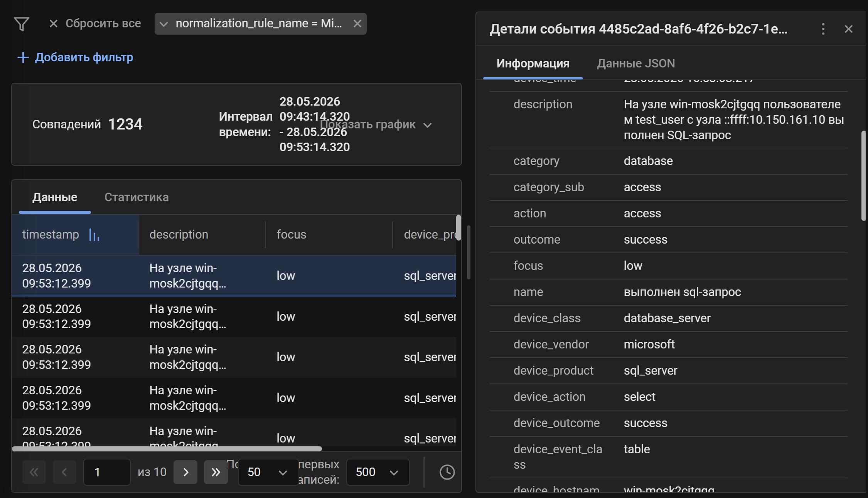Screen dimensions: 868x498
Task: Click the clock history icon
Action: (447, 472)
